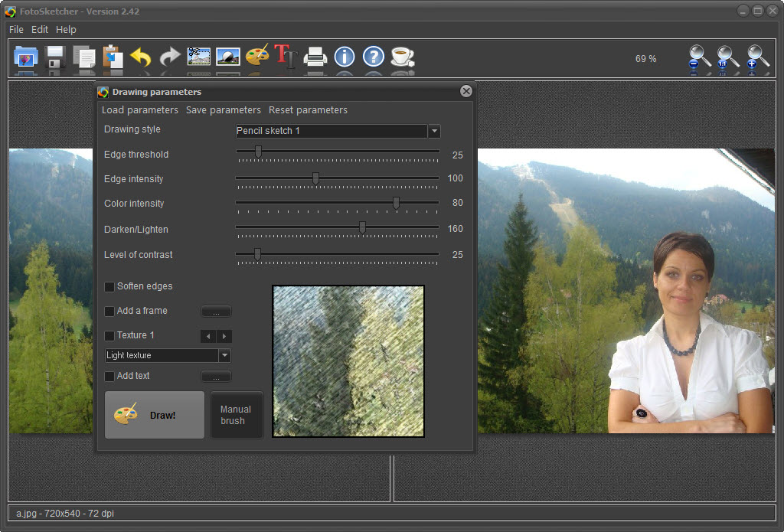Click the zoom out magnifier icon
The image size is (784, 532).
699,58
